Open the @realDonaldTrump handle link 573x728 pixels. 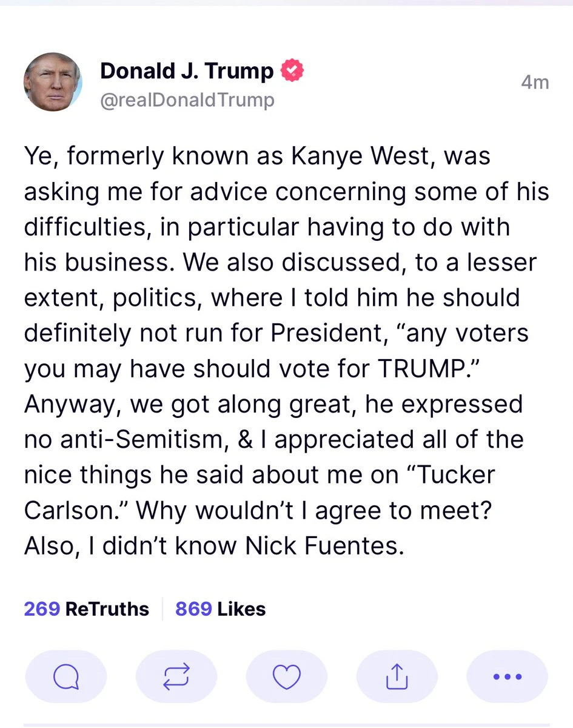click(187, 99)
